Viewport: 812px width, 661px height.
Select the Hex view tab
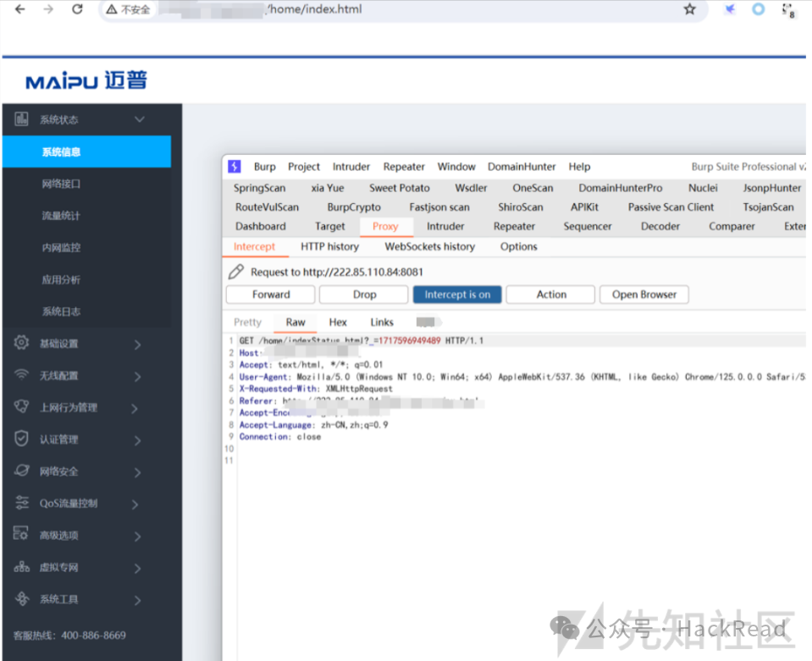click(338, 322)
